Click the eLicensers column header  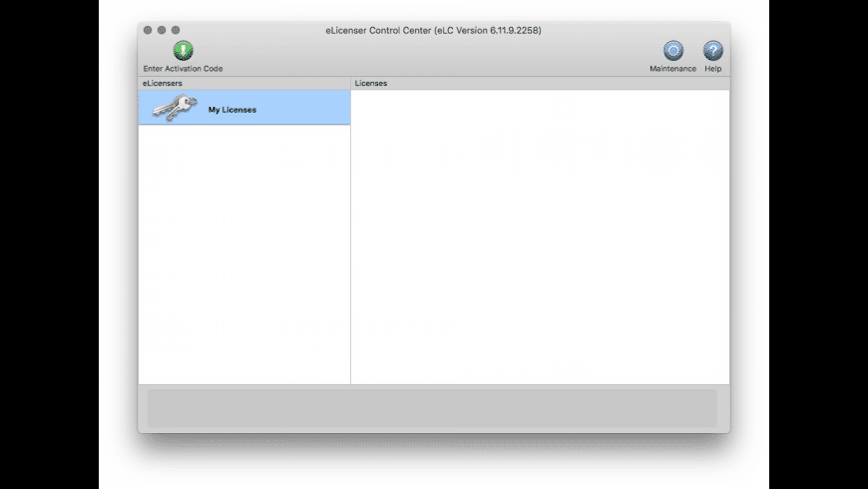click(x=244, y=83)
